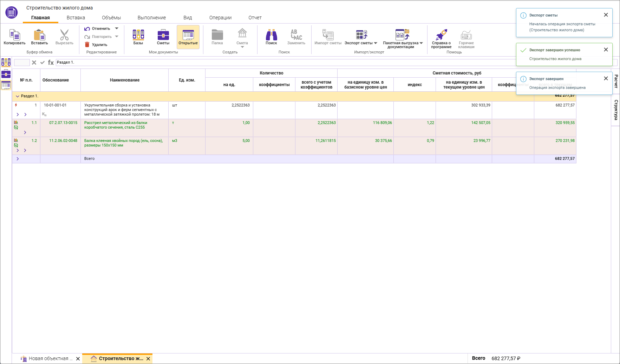Expand the Отменить undo history arrow
Image resolution: width=620 pixels, height=364 pixels.
[117, 28]
